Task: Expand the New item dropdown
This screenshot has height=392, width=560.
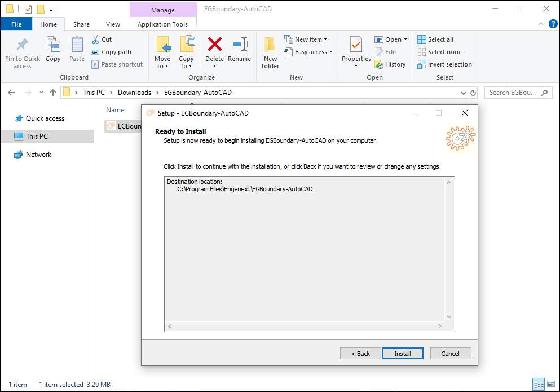Action: (x=325, y=39)
